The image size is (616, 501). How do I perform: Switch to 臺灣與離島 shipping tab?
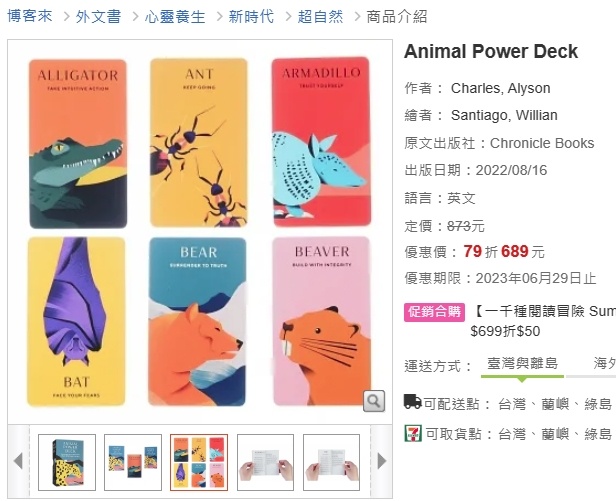tap(522, 363)
